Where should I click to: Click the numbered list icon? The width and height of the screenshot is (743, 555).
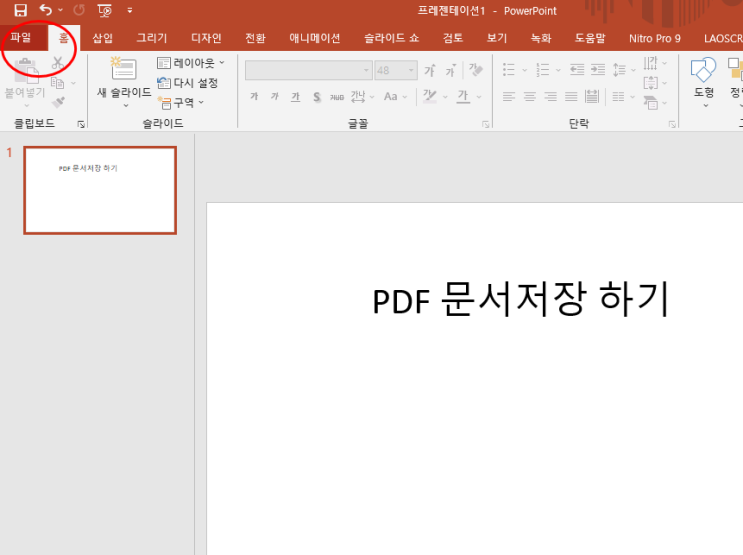(x=543, y=70)
